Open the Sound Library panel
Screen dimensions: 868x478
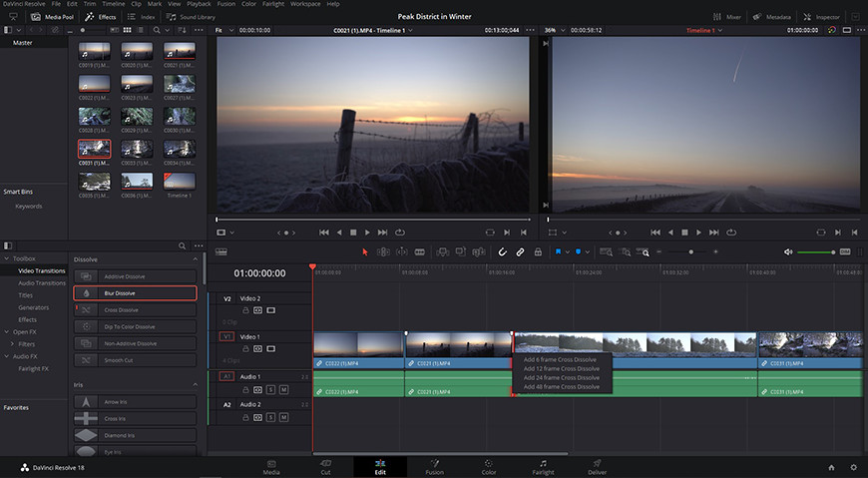pos(191,17)
